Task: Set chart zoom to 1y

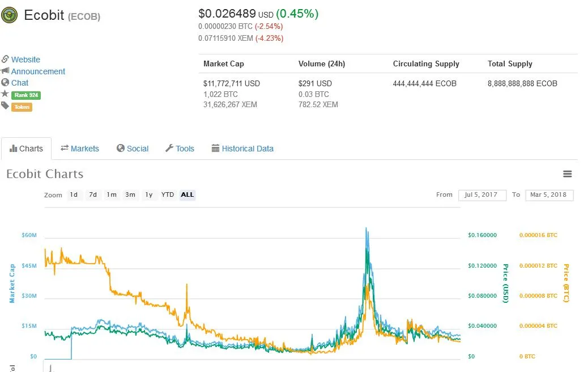Action: coord(149,195)
